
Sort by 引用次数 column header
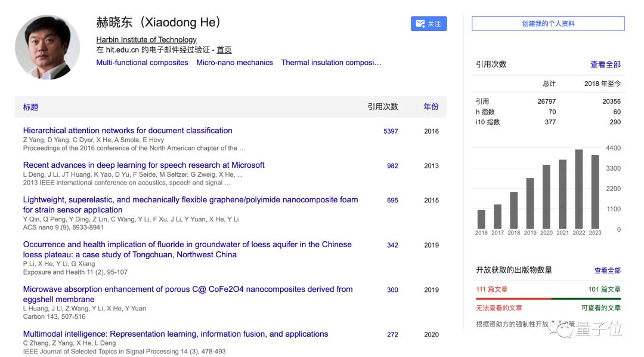[382, 107]
